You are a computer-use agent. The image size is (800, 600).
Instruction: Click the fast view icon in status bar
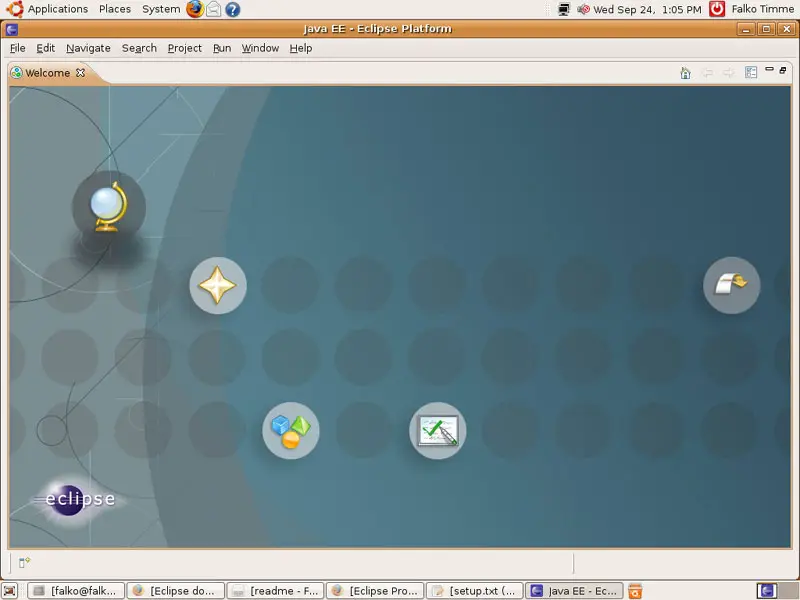24,562
